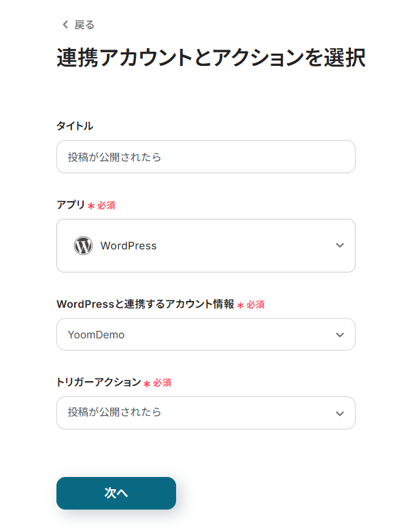Screen dimensions: 410x532
Task: Click the red asterisk beside アプリ
Action: click(x=91, y=205)
